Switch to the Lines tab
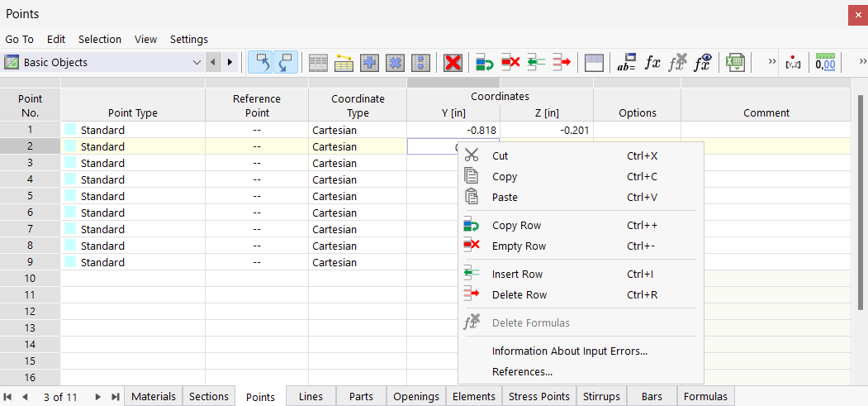The image size is (868, 406). click(x=311, y=397)
